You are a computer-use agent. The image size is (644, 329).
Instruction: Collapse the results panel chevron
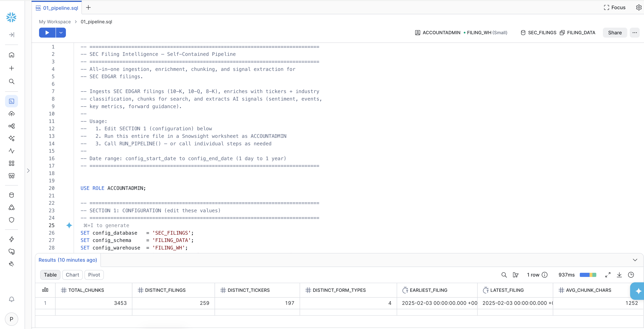[635, 260]
